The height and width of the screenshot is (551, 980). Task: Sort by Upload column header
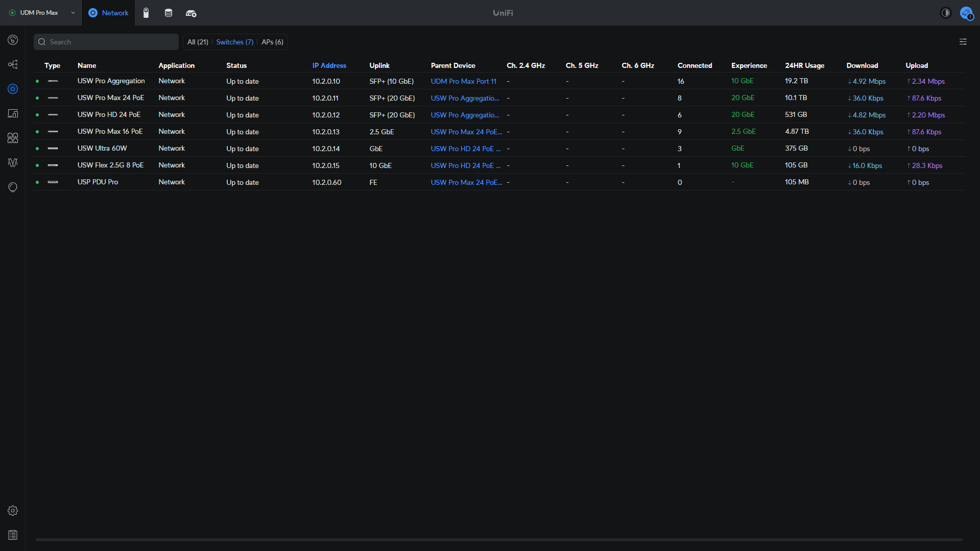(917, 65)
